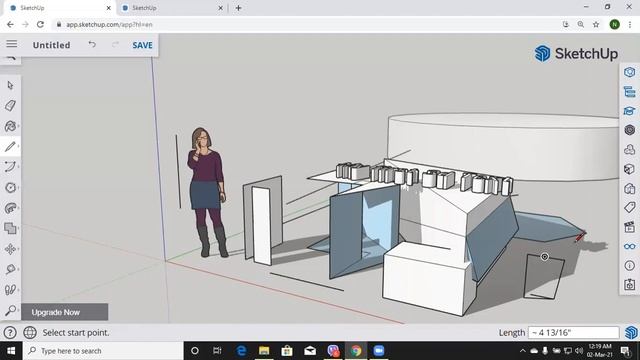Open File Explorer from taskbar
The height and width of the screenshot is (360, 640).
(264, 351)
